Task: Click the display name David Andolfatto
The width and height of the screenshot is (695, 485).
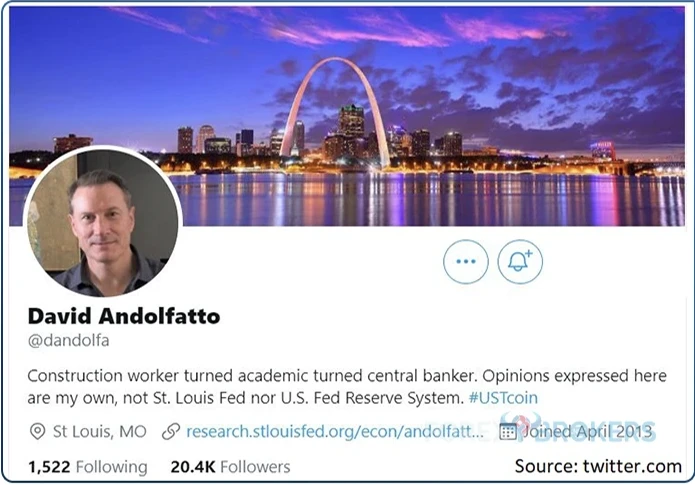Action: coord(124,316)
